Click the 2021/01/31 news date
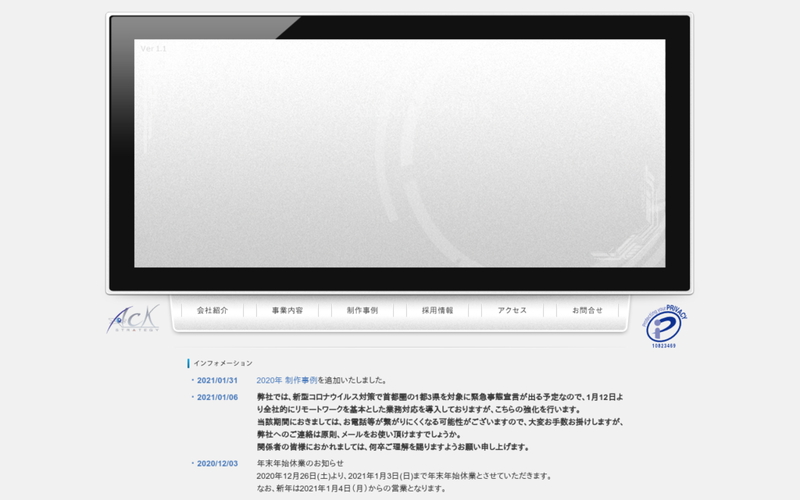The height and width of the screenshot is (500, 800). [217, 381]
